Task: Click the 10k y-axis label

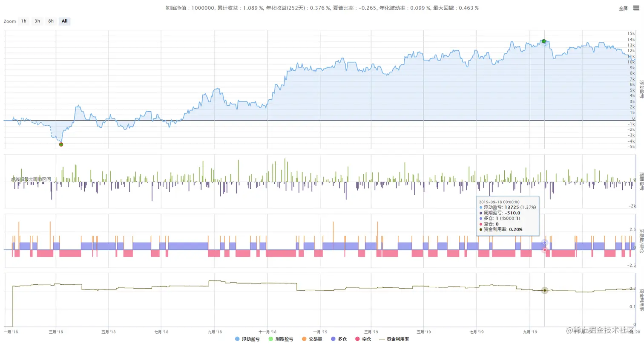Action: [631, 62]
